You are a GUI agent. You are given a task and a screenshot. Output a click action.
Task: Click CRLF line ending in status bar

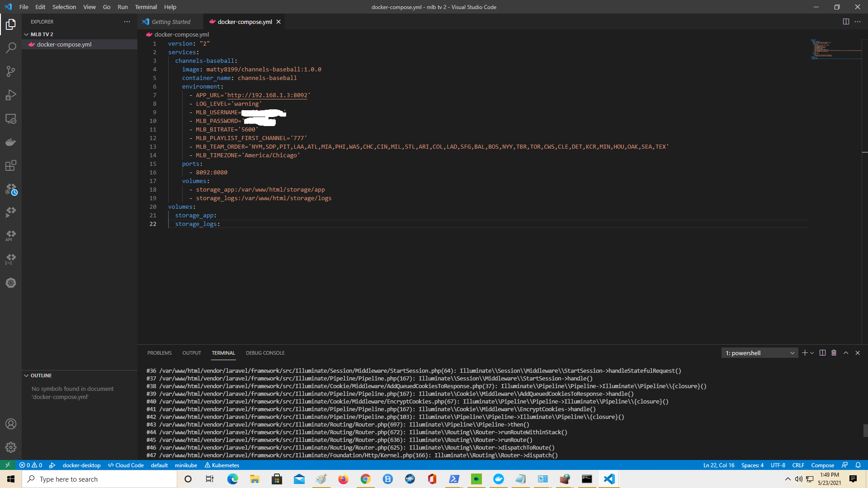point(798,465)
